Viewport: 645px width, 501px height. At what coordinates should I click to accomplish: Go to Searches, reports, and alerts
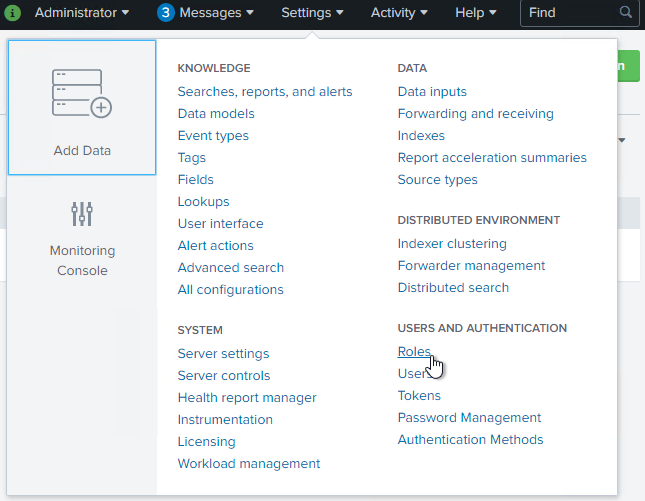265,92
